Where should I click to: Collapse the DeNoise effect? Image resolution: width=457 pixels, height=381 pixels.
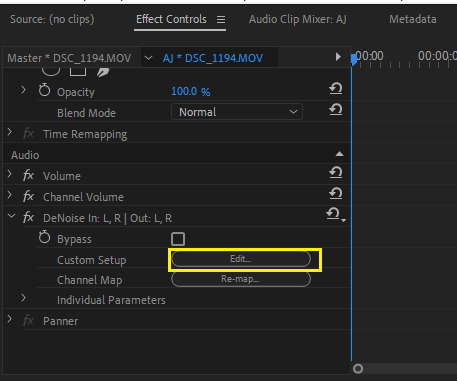11,216
